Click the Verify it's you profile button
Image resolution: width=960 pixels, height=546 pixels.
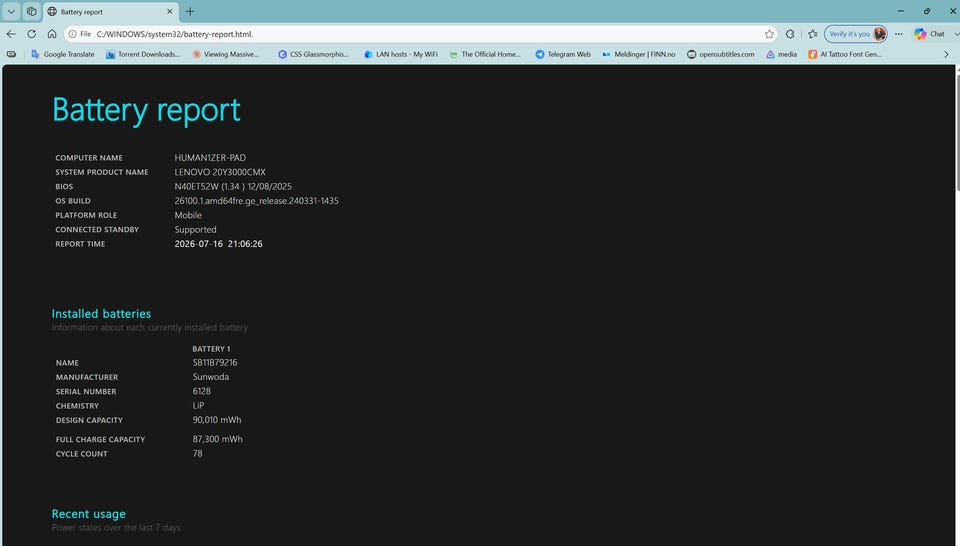tap(856, 34)
